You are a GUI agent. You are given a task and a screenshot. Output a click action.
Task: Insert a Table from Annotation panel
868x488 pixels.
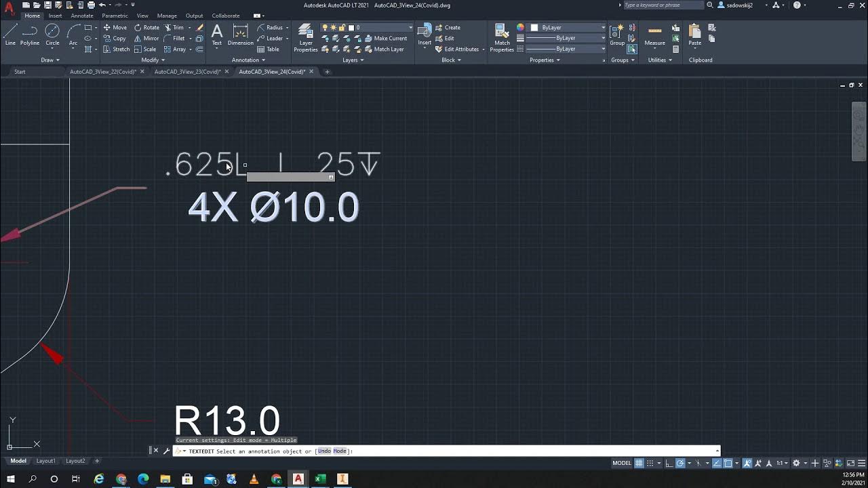coord(269,49)
